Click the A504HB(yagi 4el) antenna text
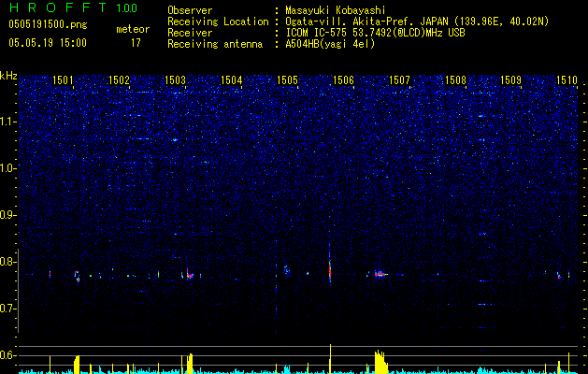The image size is (588, 374). [330, 44]
